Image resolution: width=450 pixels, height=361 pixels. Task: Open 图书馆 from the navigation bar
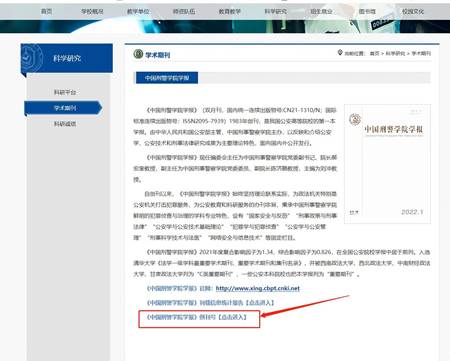(367, 11)
